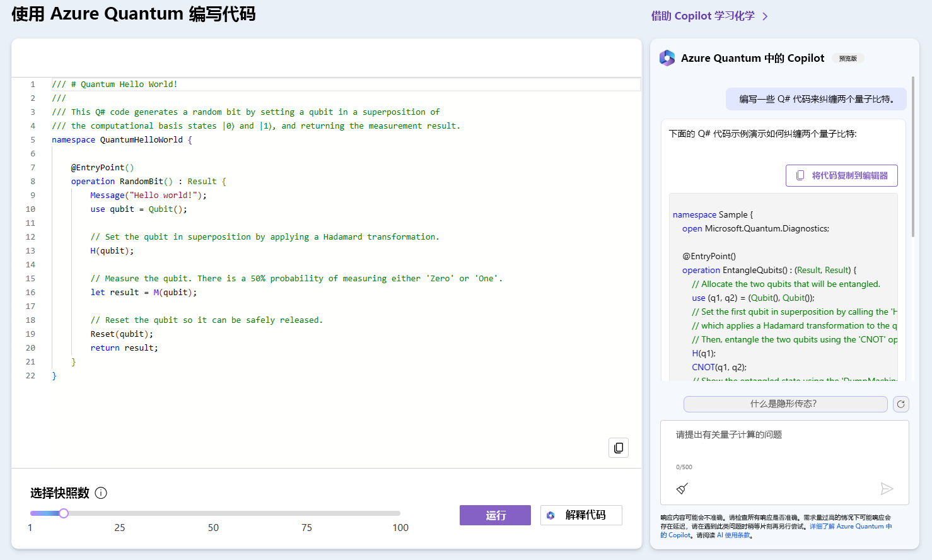Send the question with the arrow icon

[x=887, y=488]
